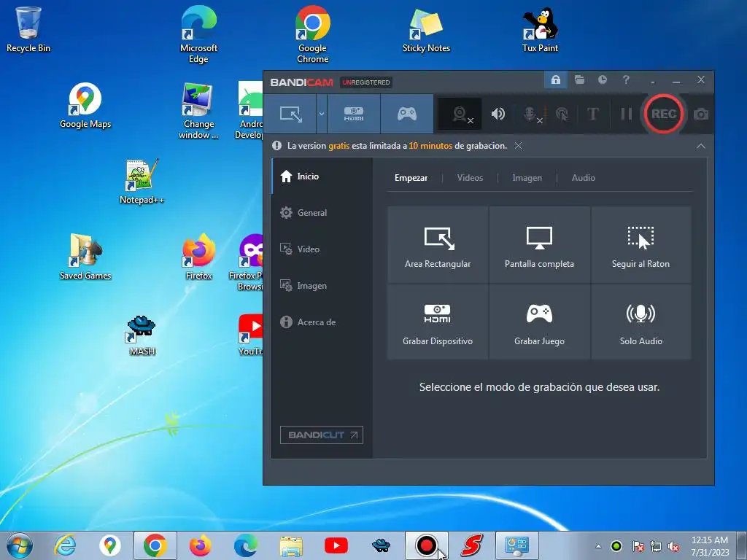Collapse the Bandicam panel with chevron
This screenshot has width=747, height=560.
pos(701,146)
